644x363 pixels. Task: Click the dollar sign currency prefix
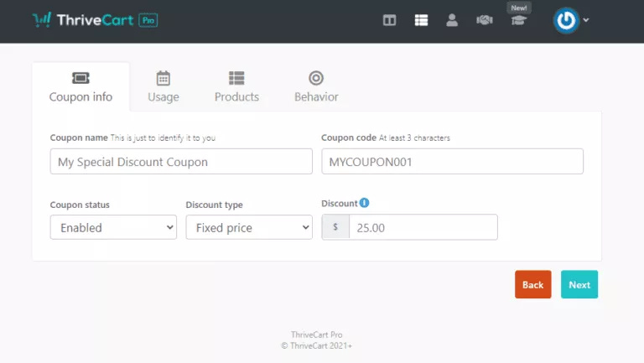[335, 227]
